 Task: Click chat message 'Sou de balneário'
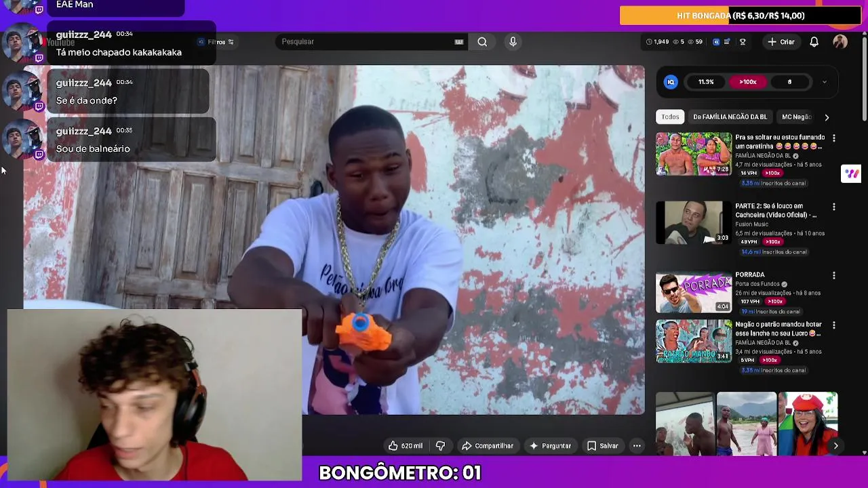pos(93,148)
